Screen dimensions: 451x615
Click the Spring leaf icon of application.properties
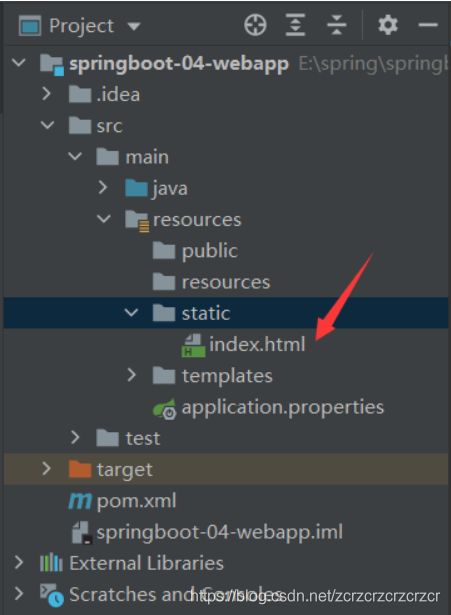(165, 409)
